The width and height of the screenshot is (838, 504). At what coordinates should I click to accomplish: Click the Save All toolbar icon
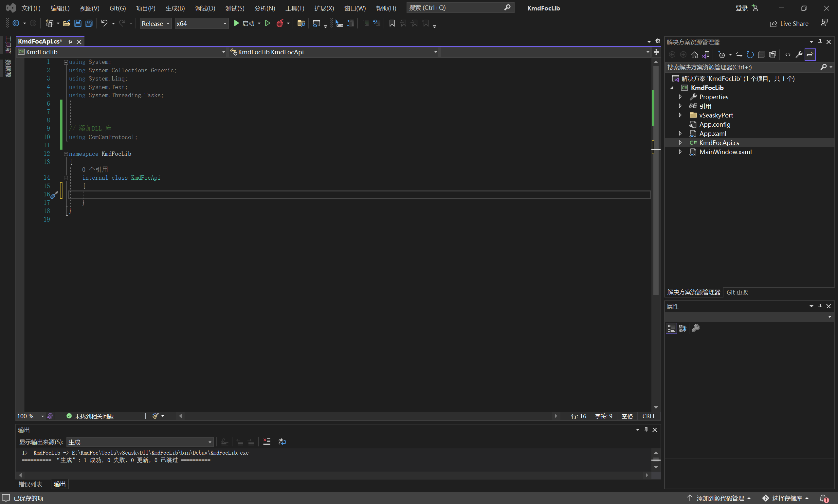(x=89, y=24)
